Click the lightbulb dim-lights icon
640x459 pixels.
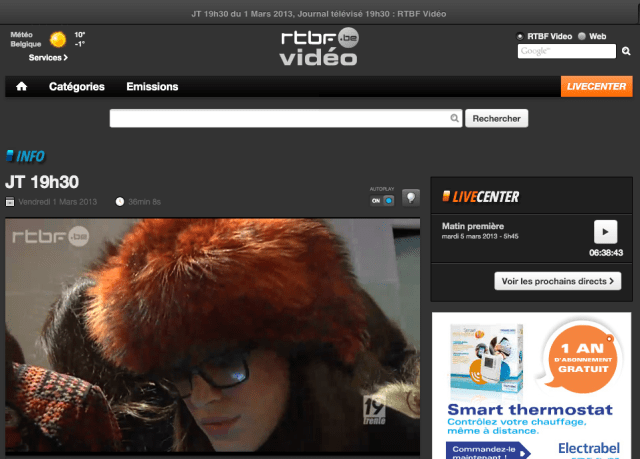pos(410,198)
